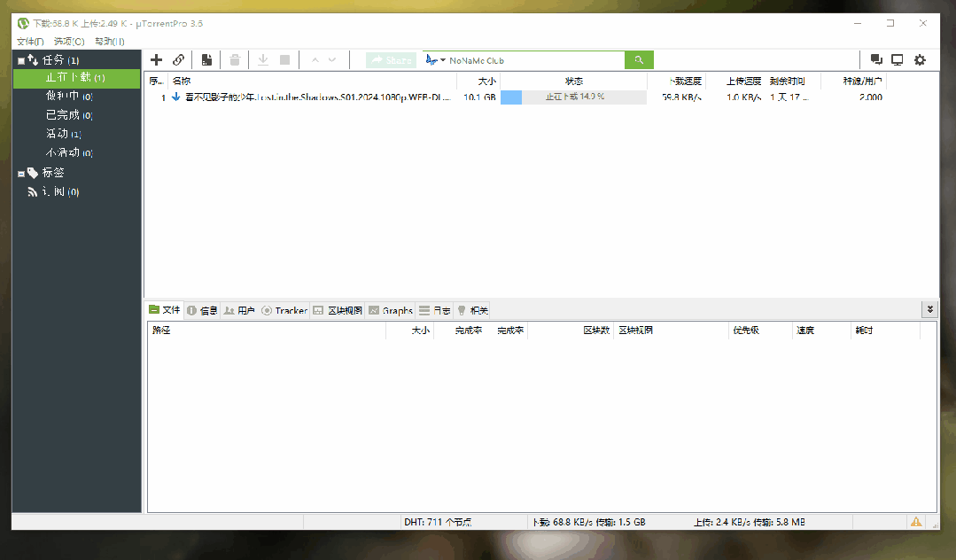Toggle the detail pane with the double chevron
The height and width of the screenshot is (560, 956).
coord(929,309)
